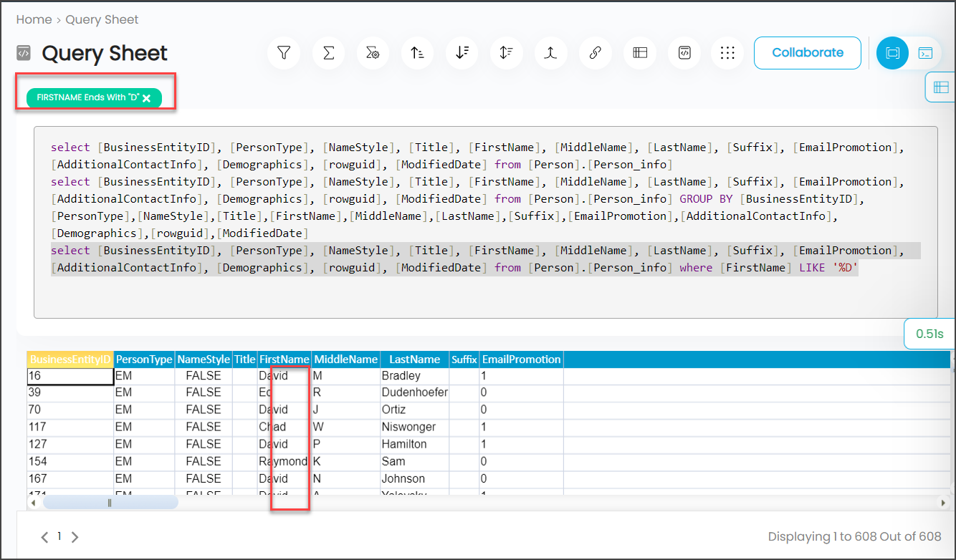Click horizontal scrollbar right arrow

944,503
